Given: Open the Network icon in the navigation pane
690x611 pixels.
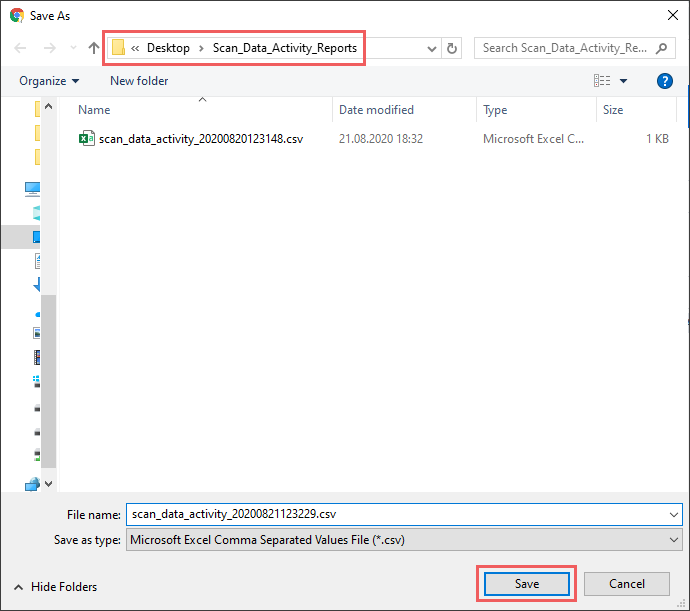Looking at the screenshot, I should point(32,485).
